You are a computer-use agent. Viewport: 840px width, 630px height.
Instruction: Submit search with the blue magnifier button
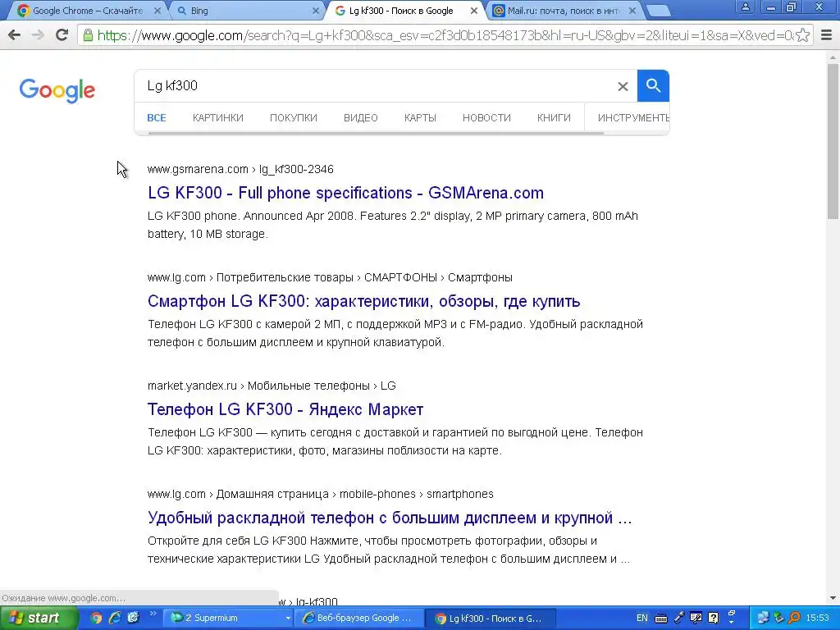(x=653, y=85)
